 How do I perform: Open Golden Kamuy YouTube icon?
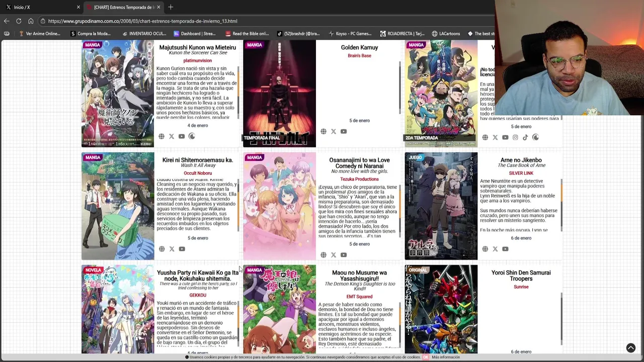(x=344, y=131)
